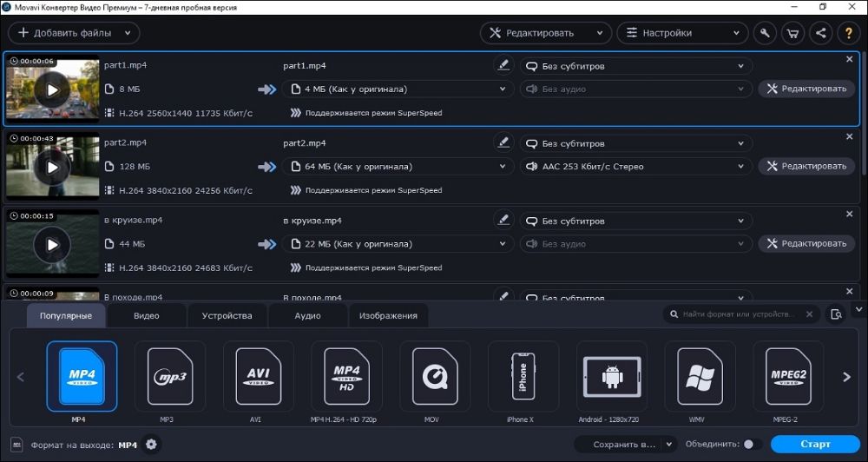Choose the AVI format icon

pyautogui.click(x=259, y=376)
